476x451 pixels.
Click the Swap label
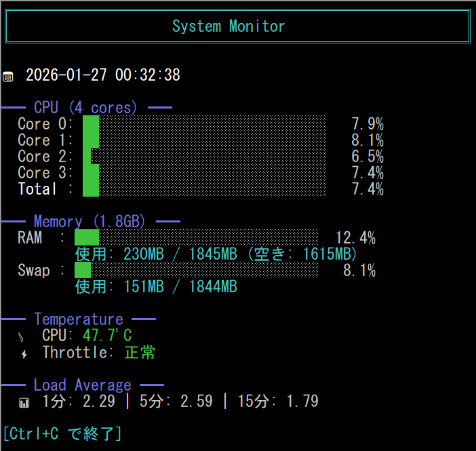(41, 271)
